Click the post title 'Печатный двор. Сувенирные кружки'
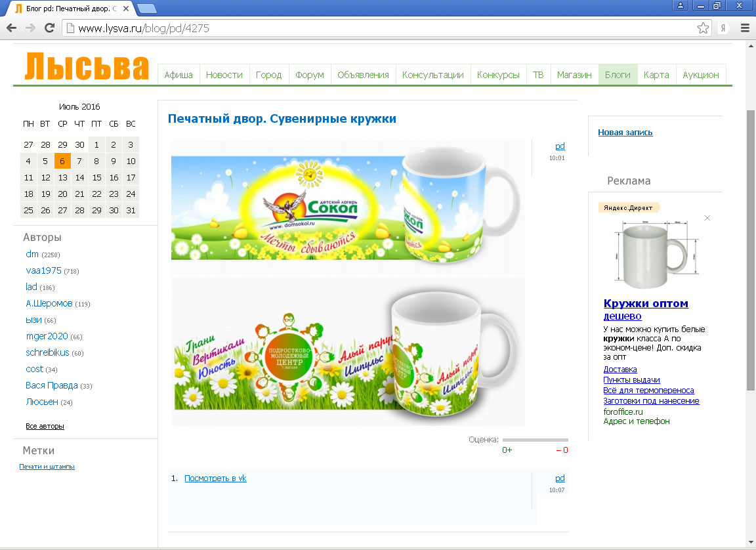The height and width of the screenshot is (550, 756). (x=282, y=119)
